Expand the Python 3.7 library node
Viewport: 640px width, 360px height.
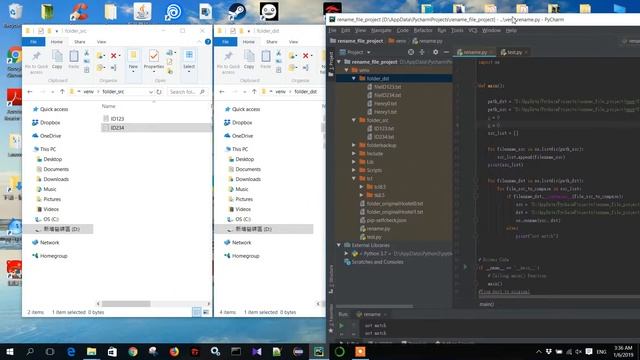346,253
